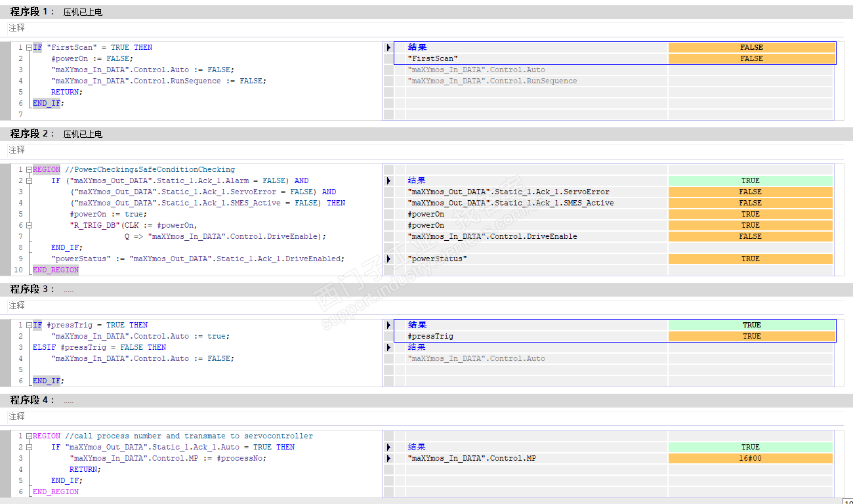This screenshot has width=853, height=504.
Task: Collapse the IF "FirstScan" block in network 1
Action: 29,47
